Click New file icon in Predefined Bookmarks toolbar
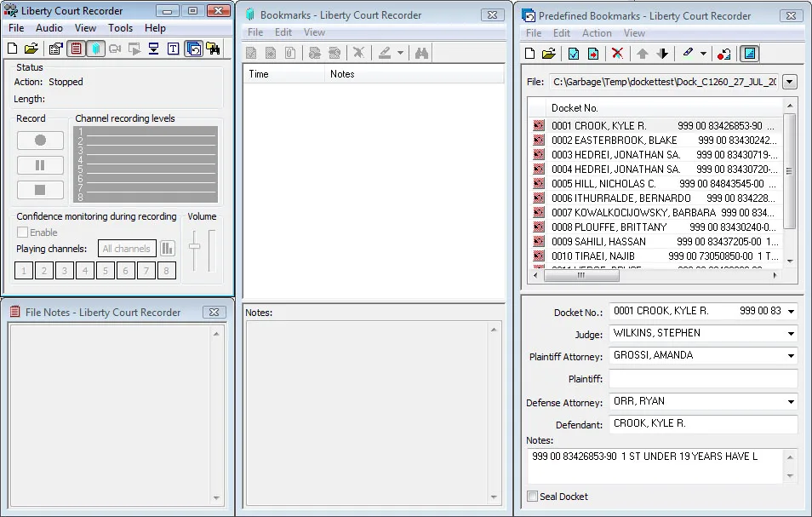 (x=529, y=54)
